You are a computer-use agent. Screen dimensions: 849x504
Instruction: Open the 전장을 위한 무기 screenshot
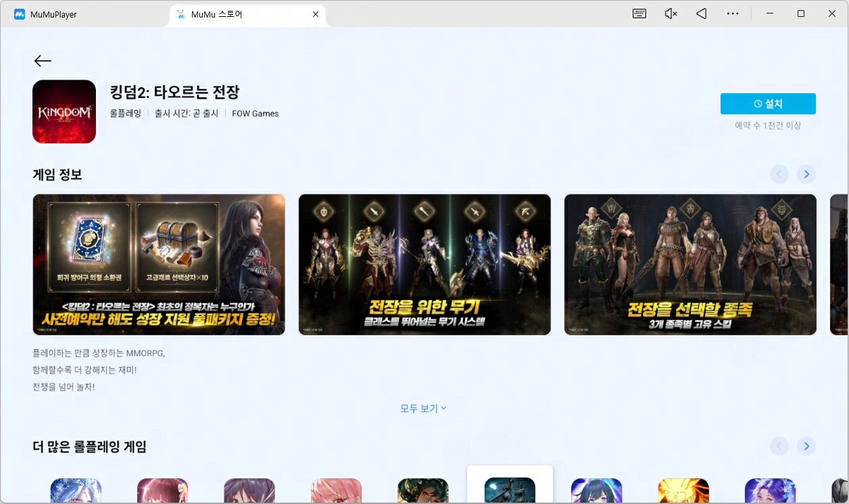click(x=424, y=265)
